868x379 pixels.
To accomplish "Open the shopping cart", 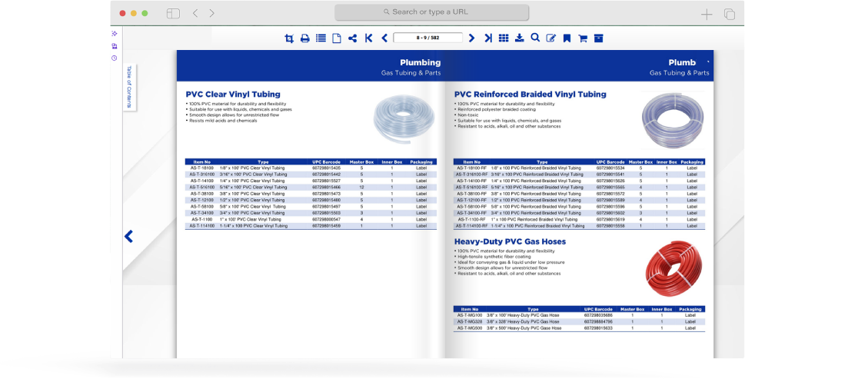I will click(x=582, y=38).
